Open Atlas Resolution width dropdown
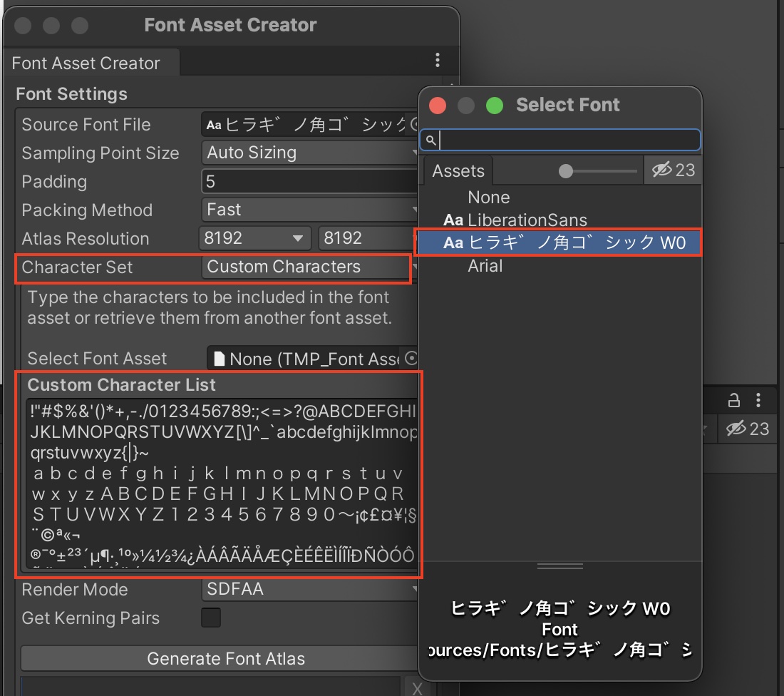The height and width of the screenshot is (696, 784). [255, 238]
